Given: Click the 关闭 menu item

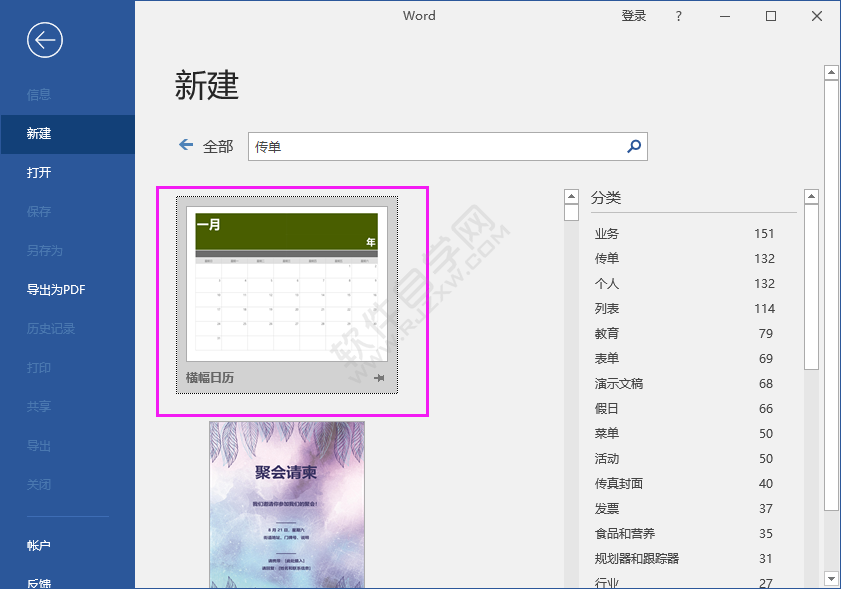Looking at the screenshot, I should 39,485.
